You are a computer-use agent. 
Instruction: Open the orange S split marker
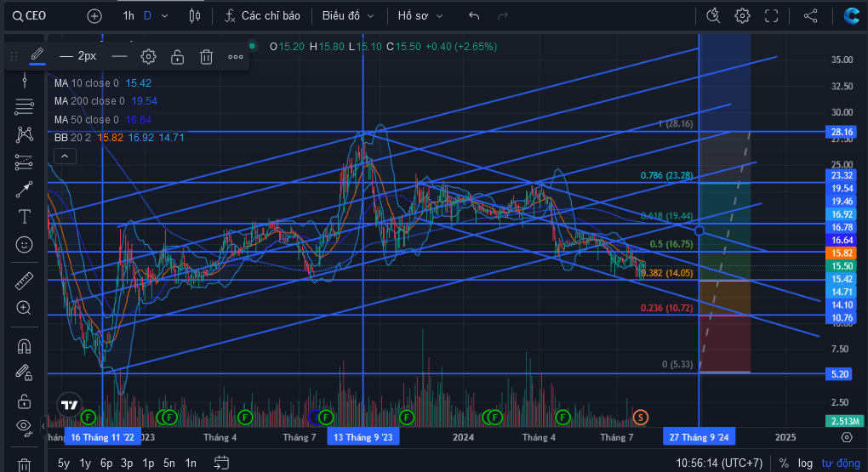coord(641,418)
